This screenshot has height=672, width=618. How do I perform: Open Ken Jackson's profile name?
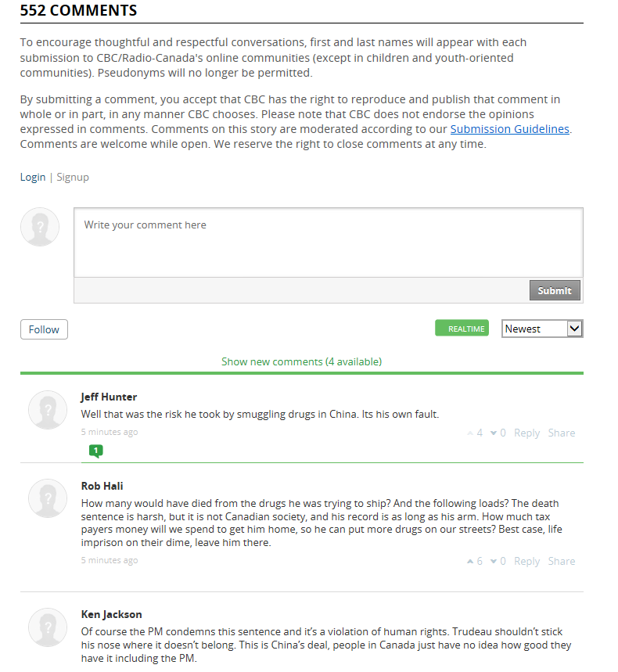111,614
